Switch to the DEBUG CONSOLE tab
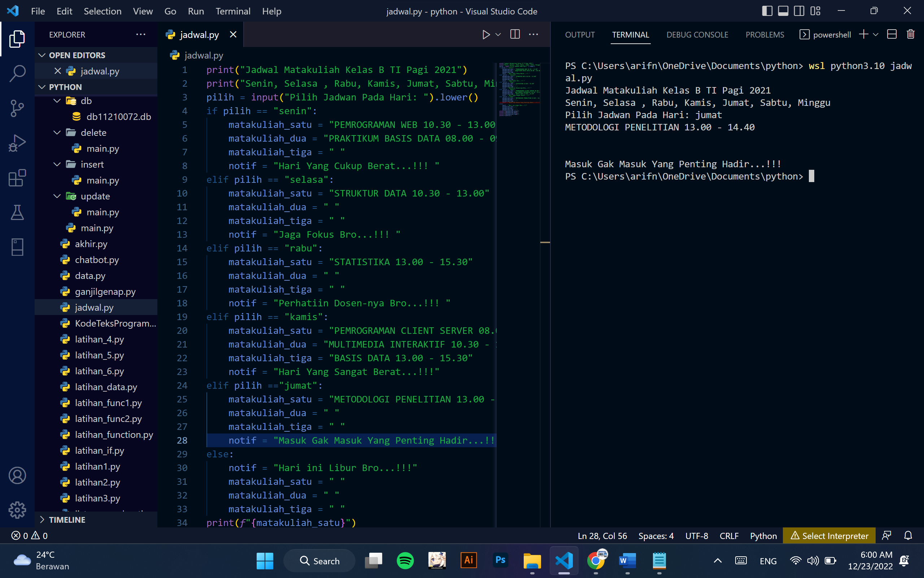Viewport: 924px width, 578px height. 697,35
